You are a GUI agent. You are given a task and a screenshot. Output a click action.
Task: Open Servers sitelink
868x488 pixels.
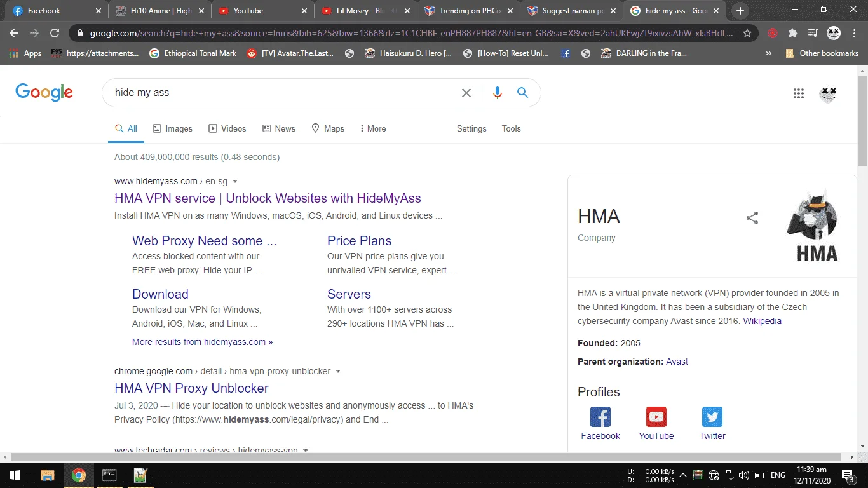coord(349,294)
